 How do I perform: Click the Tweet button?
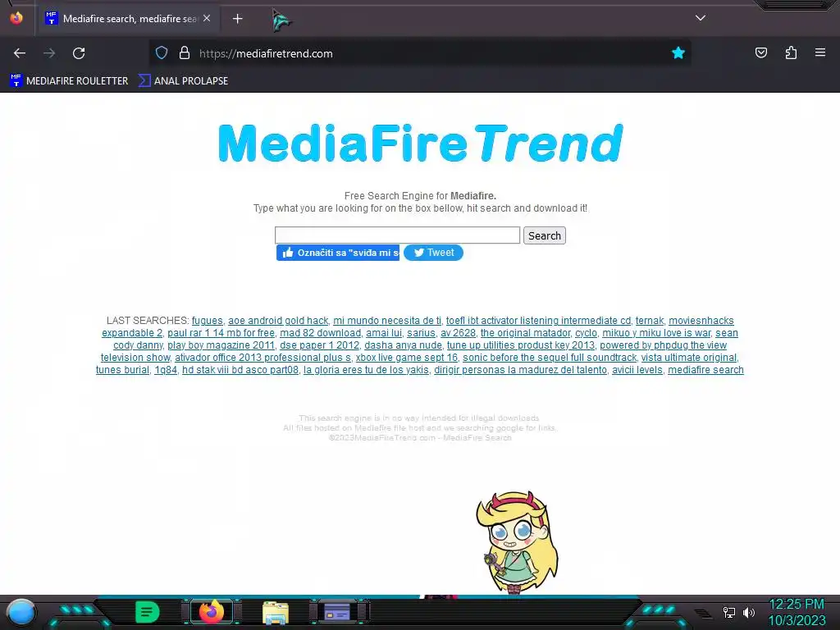tap(433, 253)
